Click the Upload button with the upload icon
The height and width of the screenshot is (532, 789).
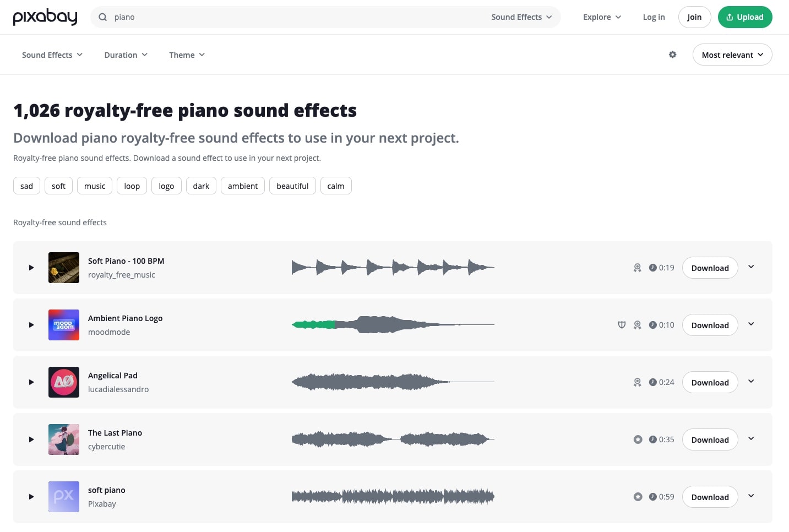(745, 17)
